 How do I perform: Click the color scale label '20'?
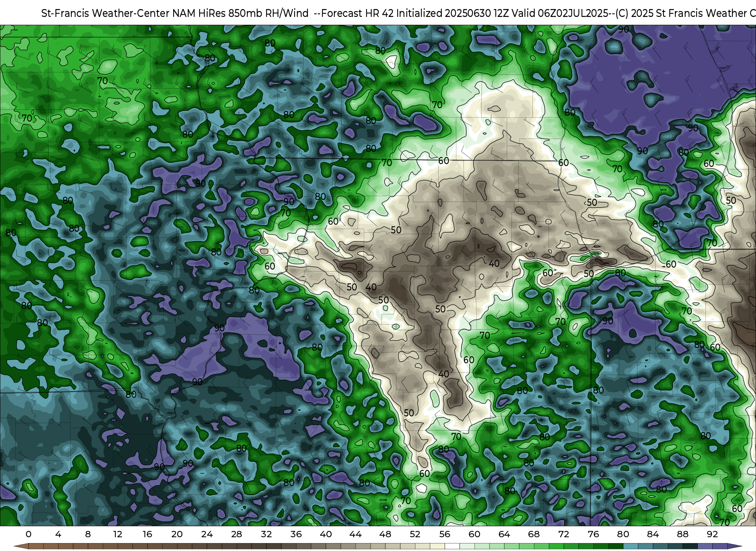click(177, 534)
